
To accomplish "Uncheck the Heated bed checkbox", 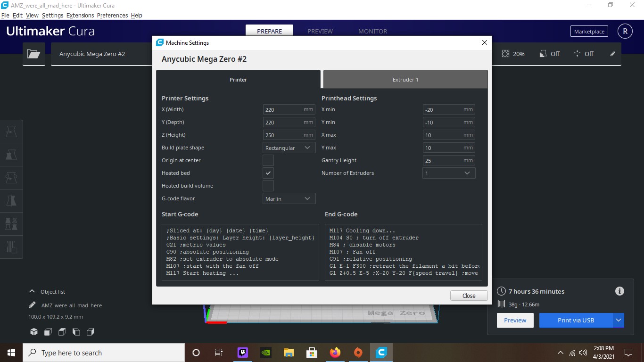I will [268, 173].
